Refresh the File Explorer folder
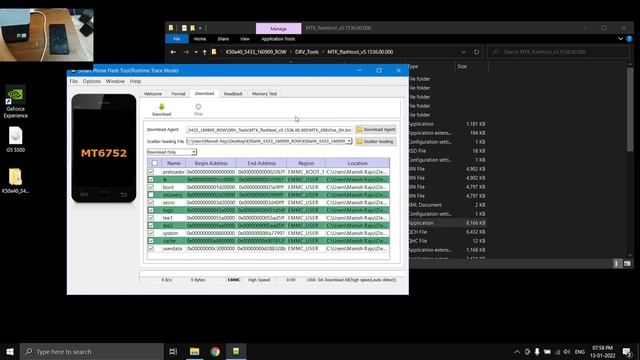This screenshot has width=640, height=360. coord(476,52)
